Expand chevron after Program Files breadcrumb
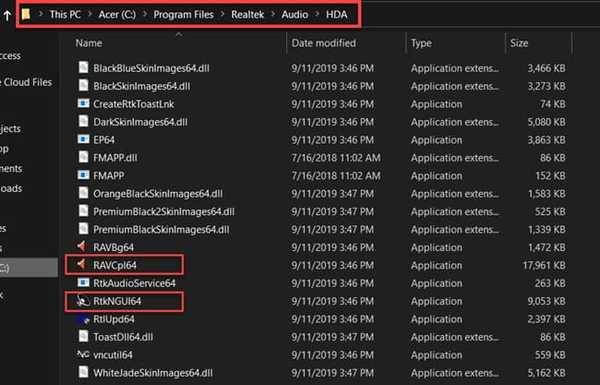The width and height of the screenshot is (600, 385). 222,15
